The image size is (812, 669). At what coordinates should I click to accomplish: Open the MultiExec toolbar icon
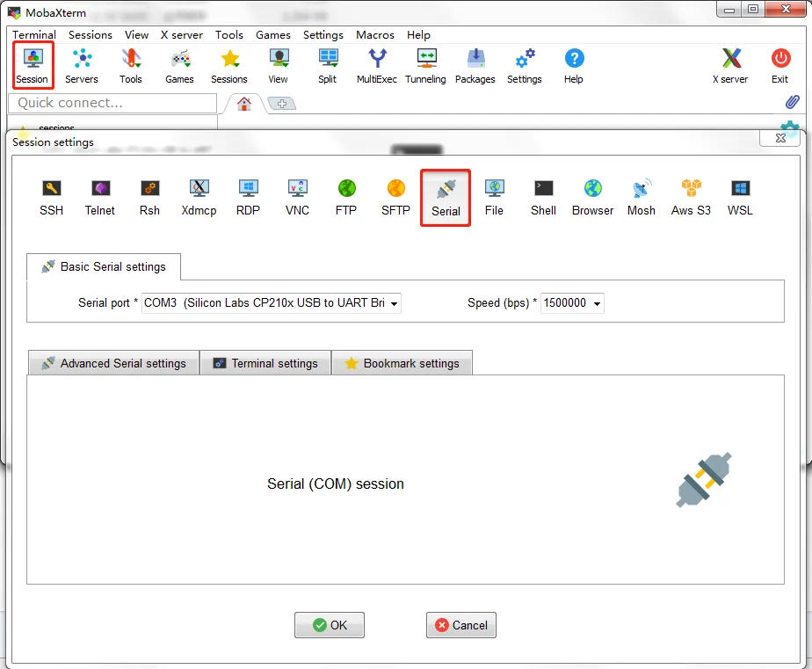click(x=377, y=66)
